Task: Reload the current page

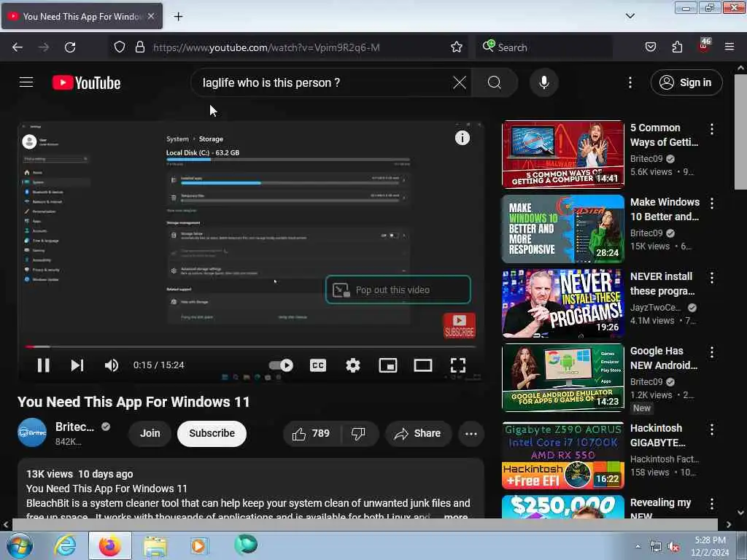Action: [x=70, y=47]
